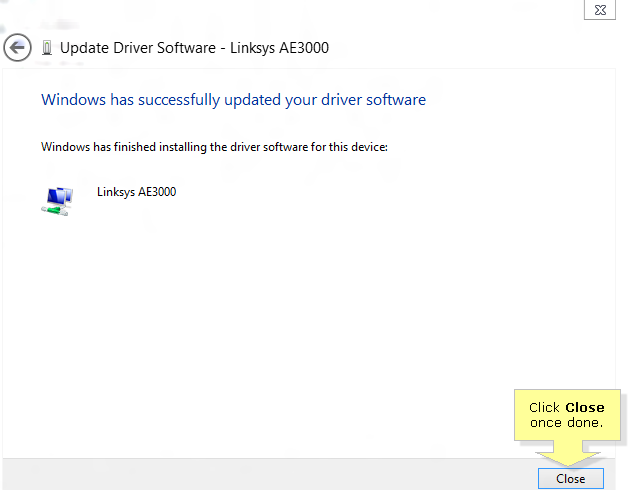Click the device icon in the title
630x490 pixels.
47,48
